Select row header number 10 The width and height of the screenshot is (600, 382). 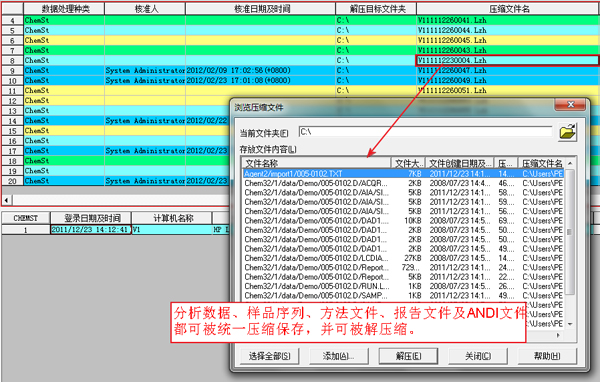tap(12, 80)
